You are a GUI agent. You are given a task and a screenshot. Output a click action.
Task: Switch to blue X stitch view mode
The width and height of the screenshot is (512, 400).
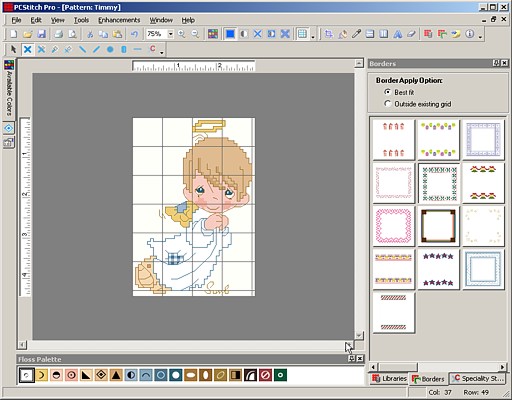pyautogui.click(x=258, y=34)
